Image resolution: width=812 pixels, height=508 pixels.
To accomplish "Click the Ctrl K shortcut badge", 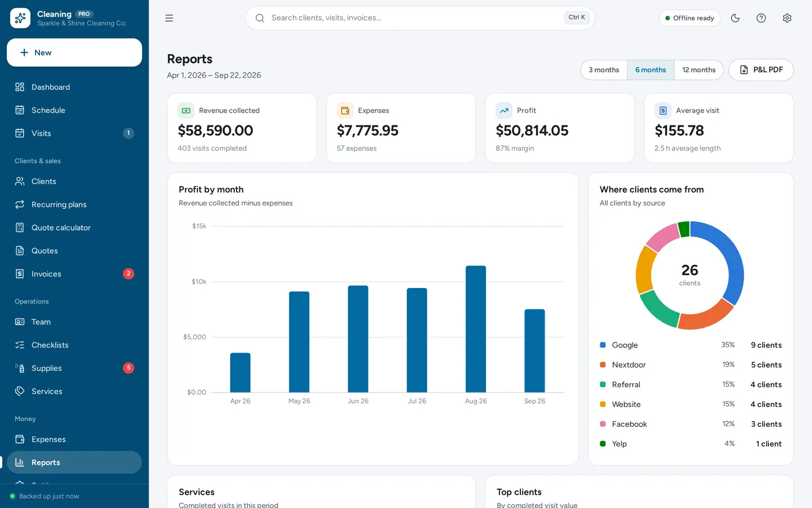I will (x=577, y=17).
